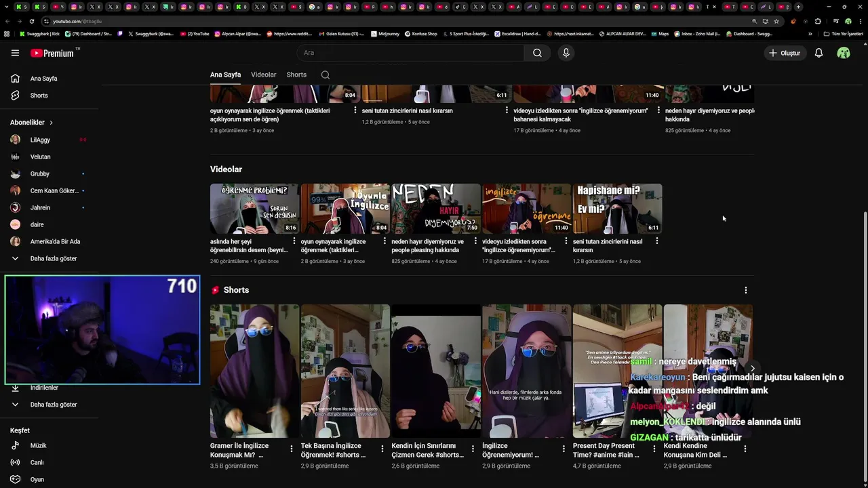Click the channel search magnifier icon
868x488 pixels.
tap(325, 75)
